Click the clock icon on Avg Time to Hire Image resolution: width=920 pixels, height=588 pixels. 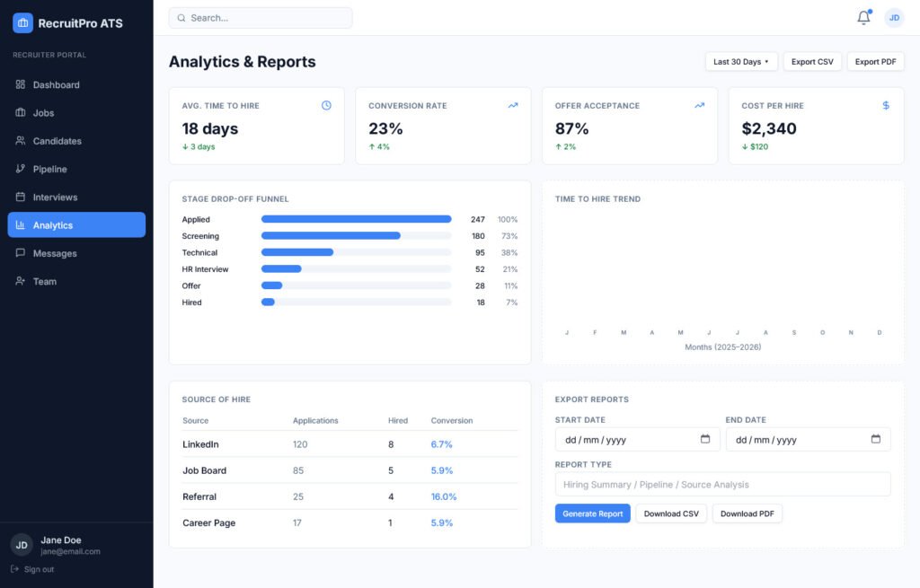(326, 105)
